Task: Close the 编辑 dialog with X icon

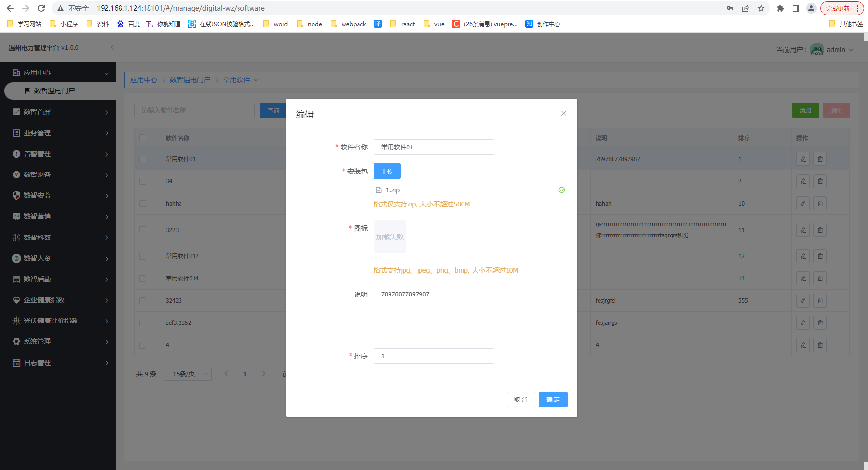Action: [x=564, y=113]
